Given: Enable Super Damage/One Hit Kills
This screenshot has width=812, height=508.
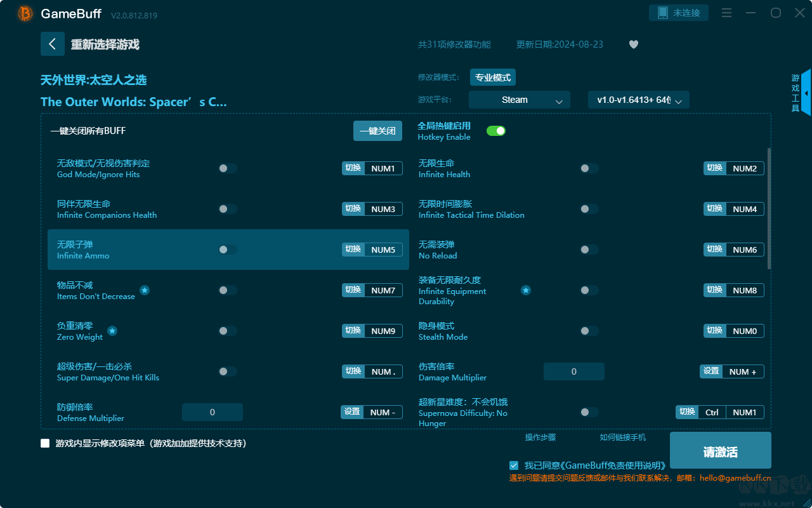Looking at the screenshot, I should [228, 371].
